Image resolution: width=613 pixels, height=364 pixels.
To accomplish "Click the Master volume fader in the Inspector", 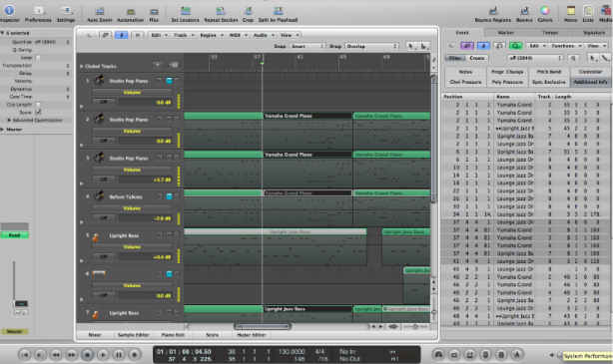I will coord(21,303).
